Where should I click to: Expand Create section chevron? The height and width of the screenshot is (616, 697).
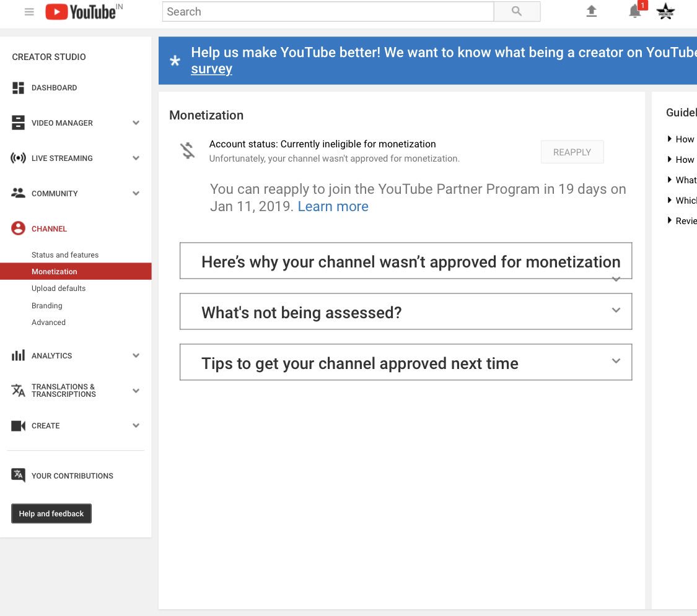[136, 425]
